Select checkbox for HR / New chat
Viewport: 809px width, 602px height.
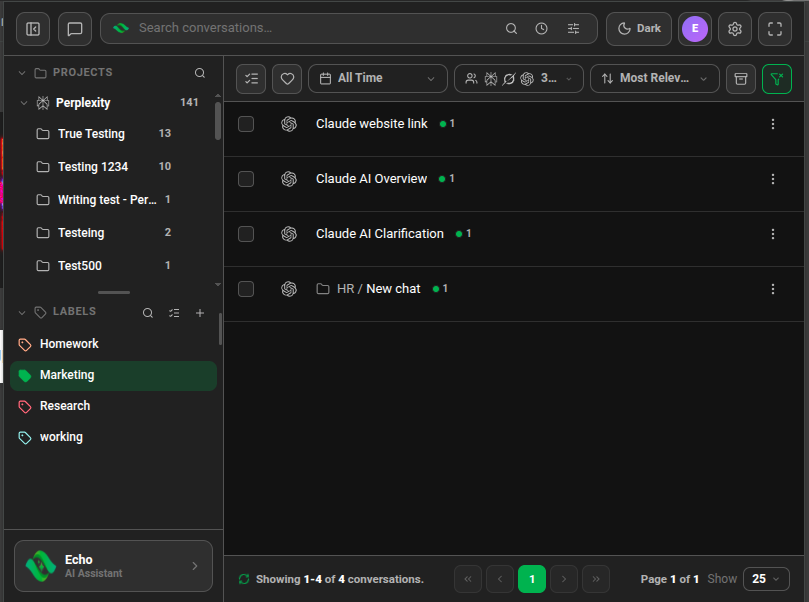(x=246, y=289)
